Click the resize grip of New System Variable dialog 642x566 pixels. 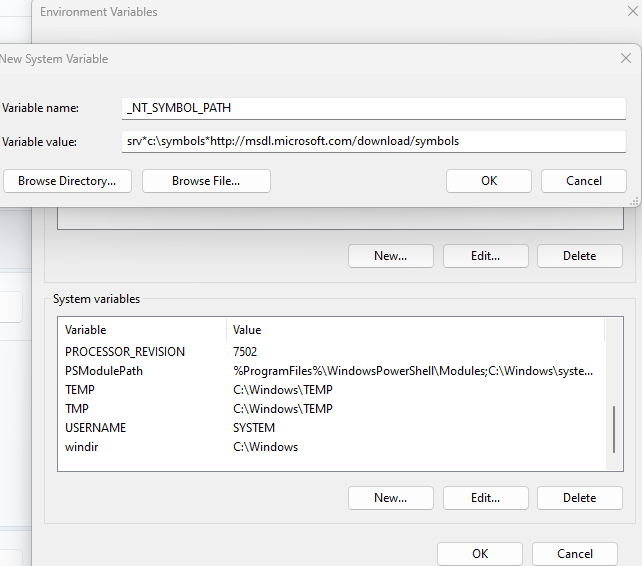634,201
